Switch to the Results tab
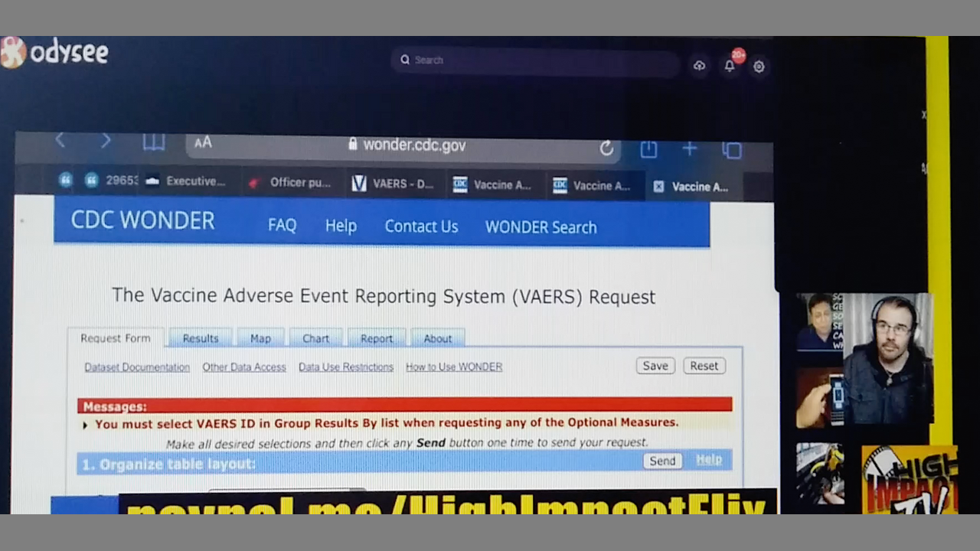980x551 pixels. click(x=201, y=338)
